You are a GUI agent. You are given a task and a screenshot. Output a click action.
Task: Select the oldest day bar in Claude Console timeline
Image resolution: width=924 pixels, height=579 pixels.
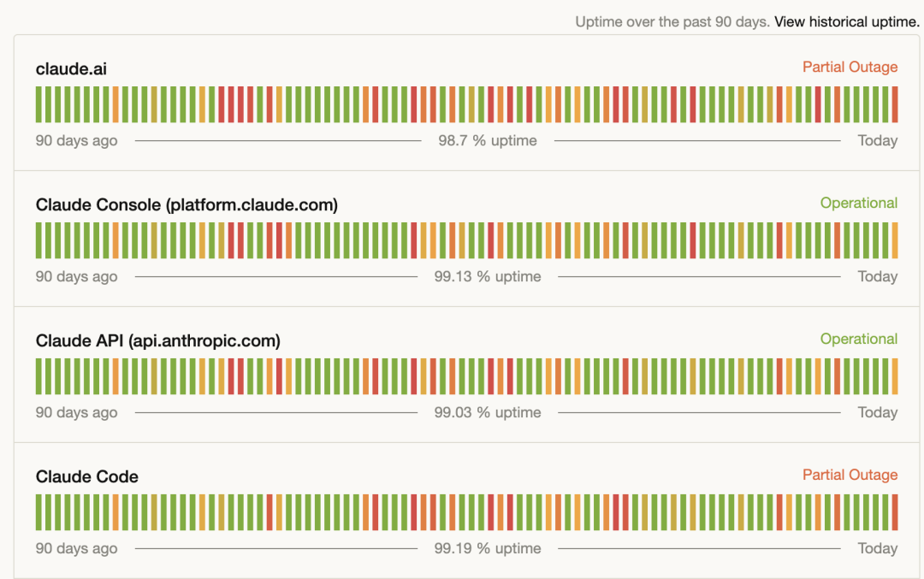[38, 240]
